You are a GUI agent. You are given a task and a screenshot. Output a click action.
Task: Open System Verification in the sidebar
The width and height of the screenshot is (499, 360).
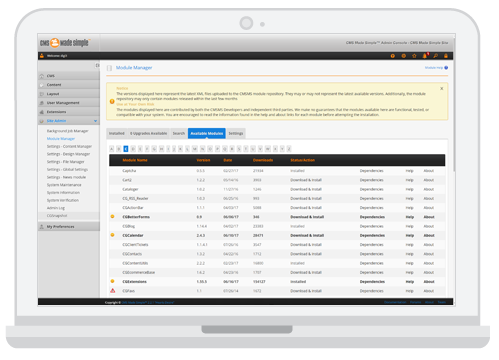(x=63, y=200)
